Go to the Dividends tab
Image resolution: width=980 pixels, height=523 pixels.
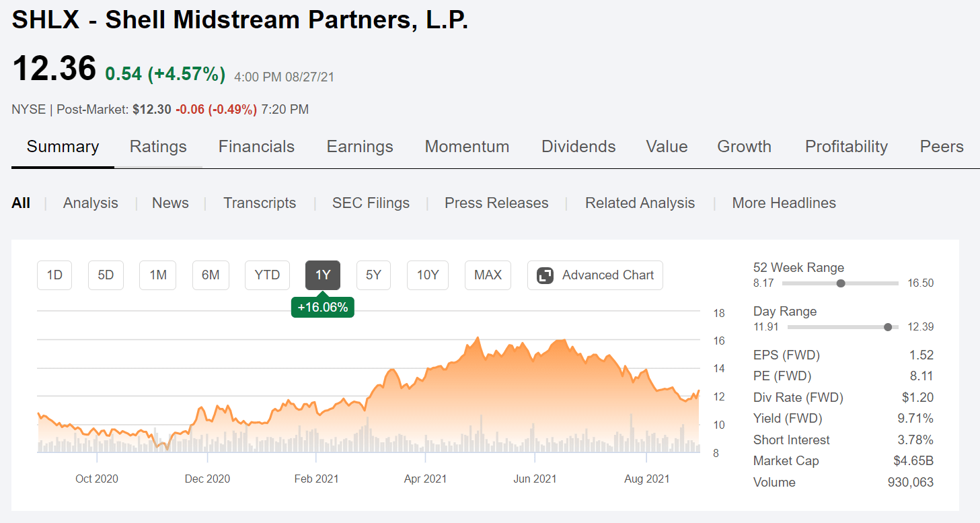578,146
